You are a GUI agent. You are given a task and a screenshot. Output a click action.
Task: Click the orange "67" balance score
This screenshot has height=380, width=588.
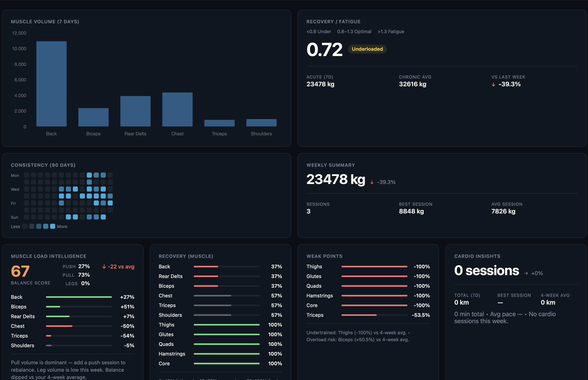20,271
